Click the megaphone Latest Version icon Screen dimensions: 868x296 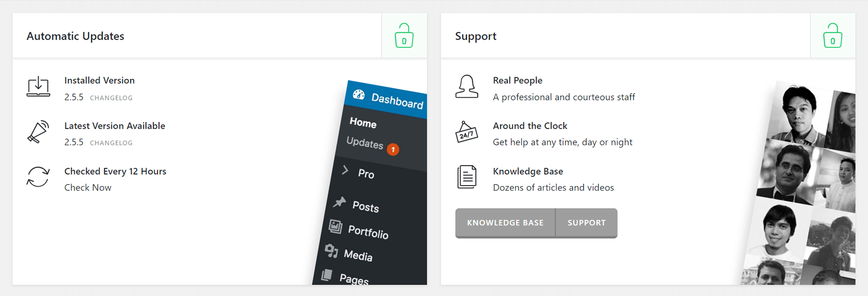coord(38,132)
